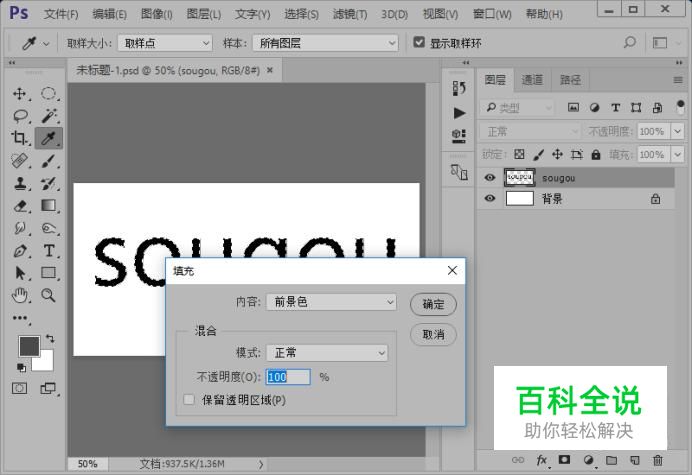Viewport: 692px width, 475px height.
Task: Toggle lock image pixels
Action: 538,154
